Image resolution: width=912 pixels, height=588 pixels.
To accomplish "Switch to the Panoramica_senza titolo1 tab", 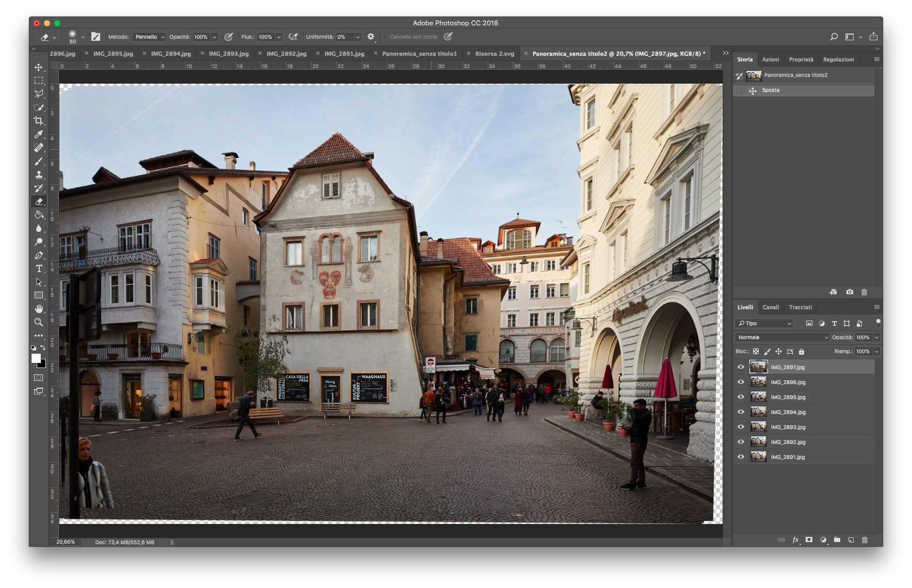I will [x=420, y=54].
